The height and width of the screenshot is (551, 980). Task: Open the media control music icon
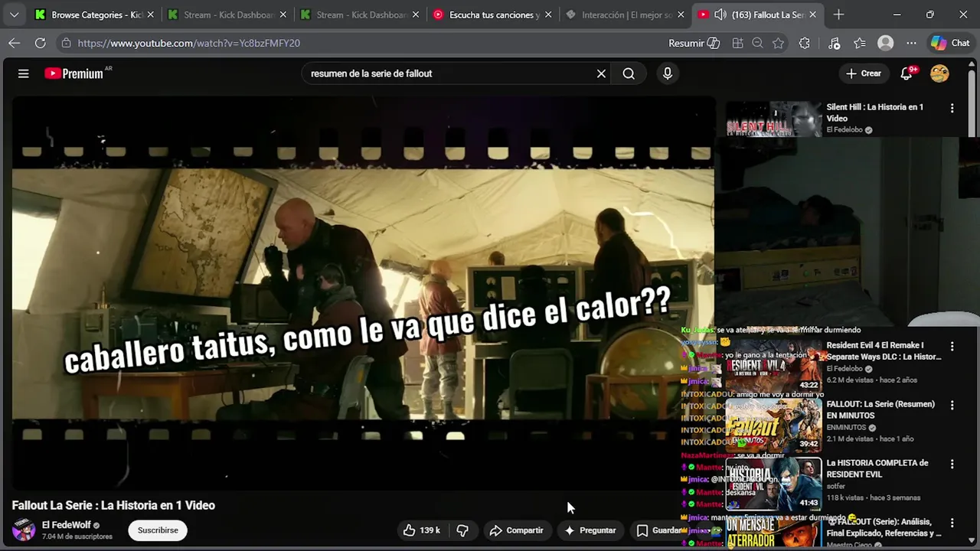click(835, 43)
